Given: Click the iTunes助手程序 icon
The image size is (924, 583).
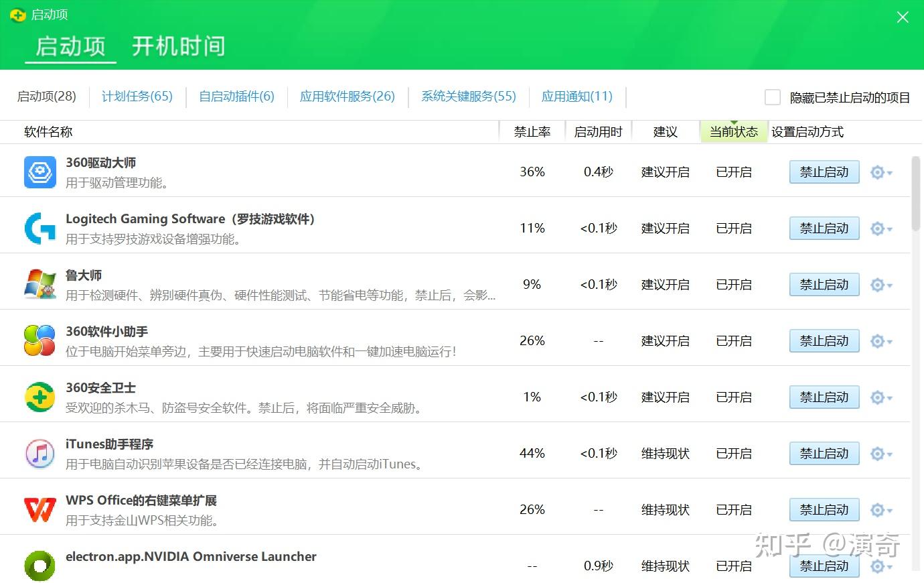Looking at the screenshot, I should [x=40, y=454].
